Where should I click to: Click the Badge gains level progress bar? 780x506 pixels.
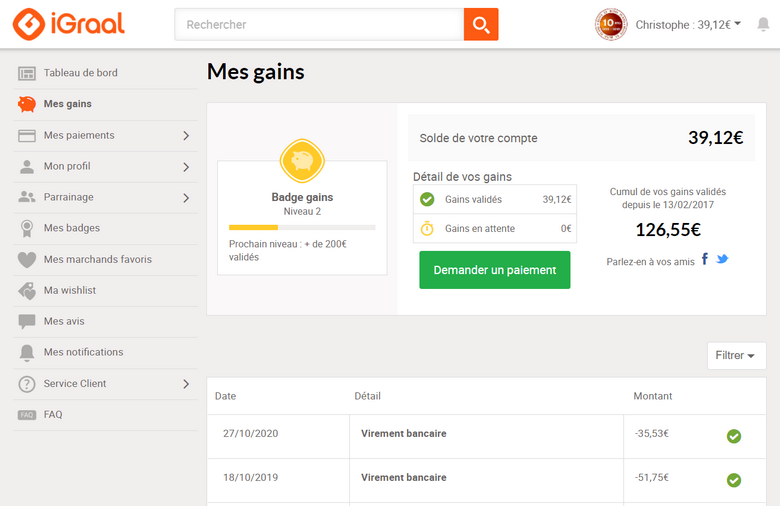tap(302, 227)
